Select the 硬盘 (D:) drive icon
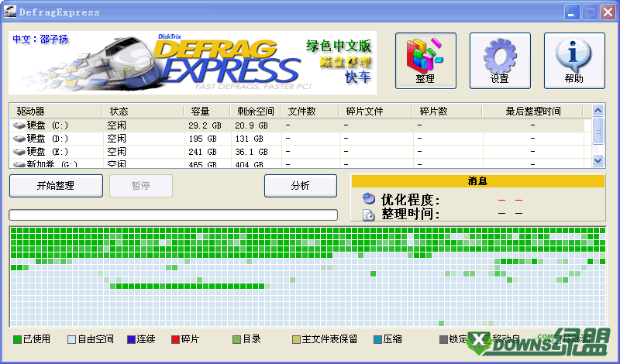This screenshot has width=620, height=364. click(x=19, y=138)
